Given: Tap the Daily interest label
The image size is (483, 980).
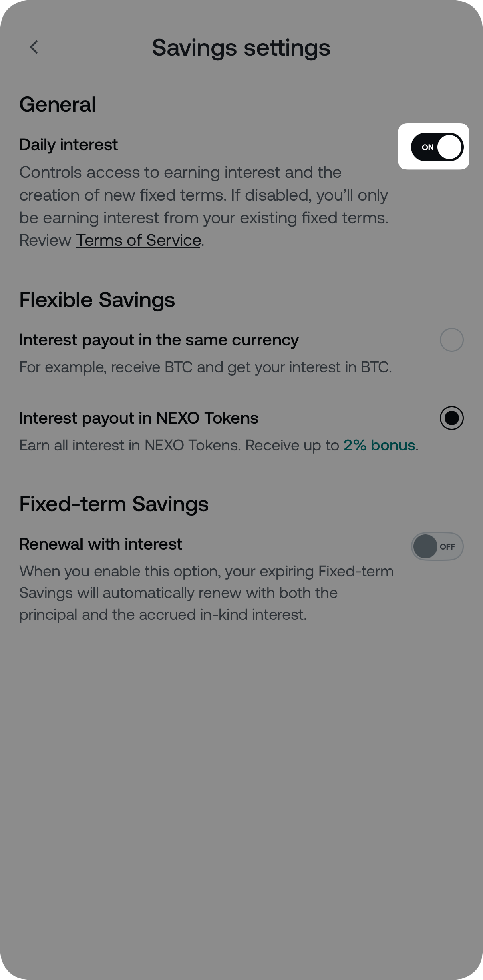Looking at the screenshot, I should [x=68, y=145].
